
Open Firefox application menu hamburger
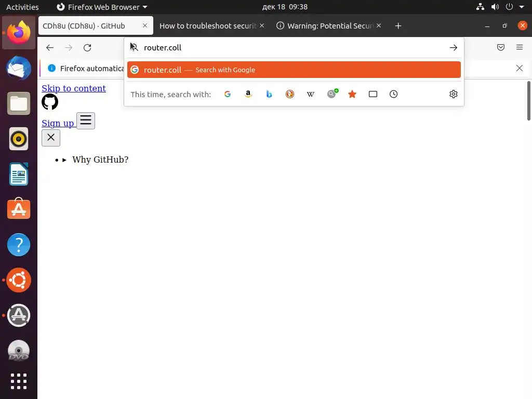point(520,47)
